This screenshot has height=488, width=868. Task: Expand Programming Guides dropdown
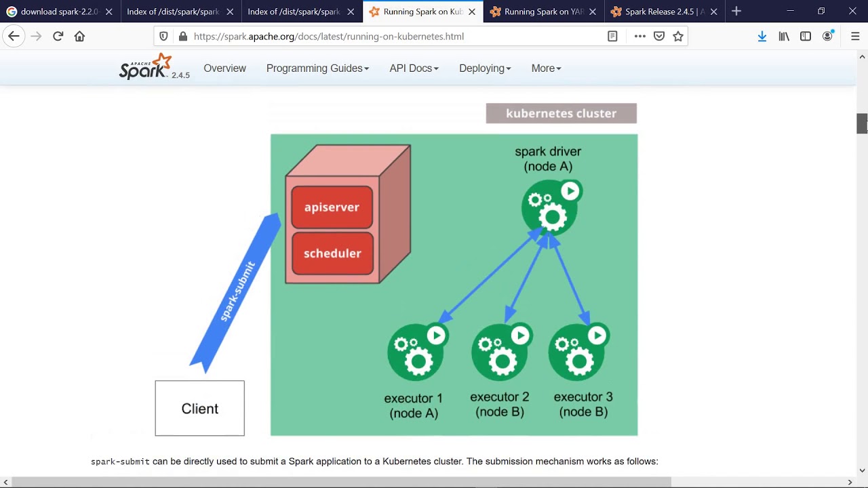tap(317, 68)
